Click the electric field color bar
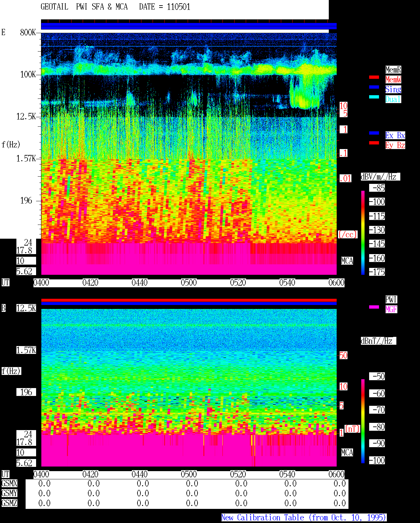Viewport: 420px width, 523px height. 363,232
